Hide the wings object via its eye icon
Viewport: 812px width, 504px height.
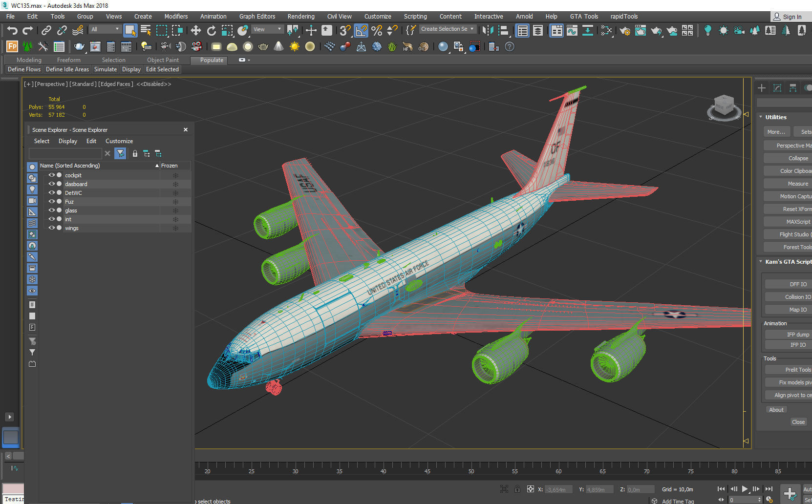point(51,228)
